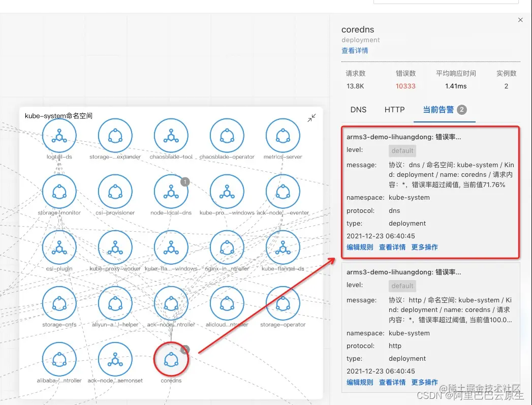Select the coredns node icon
This screenshot has height=405, width=532.
pyautogui.click(x=171, y=359)
